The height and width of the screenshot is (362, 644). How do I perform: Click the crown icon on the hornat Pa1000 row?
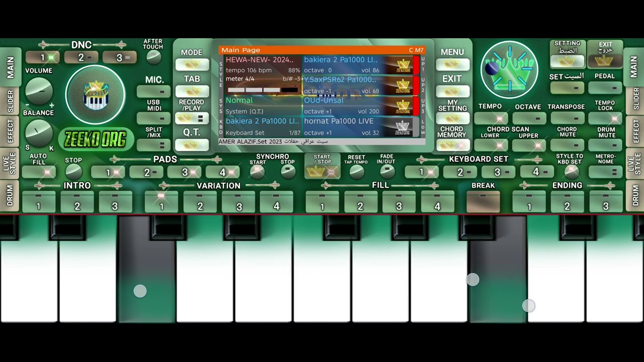403,128
